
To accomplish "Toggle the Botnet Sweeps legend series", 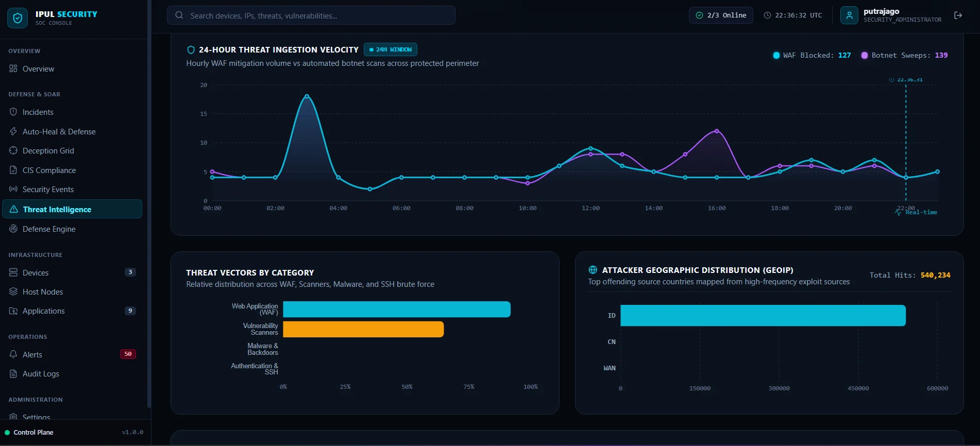I will click(x=905, y=55).
